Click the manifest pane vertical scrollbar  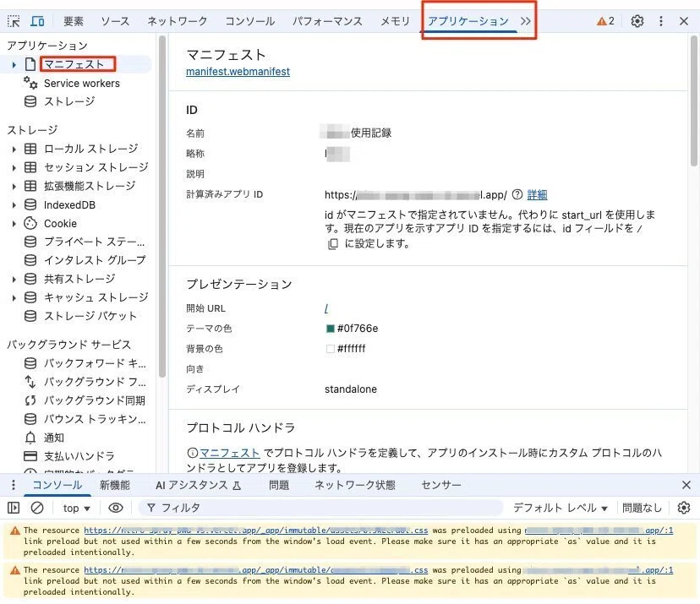pyautogui.click(x=694, y=101)
